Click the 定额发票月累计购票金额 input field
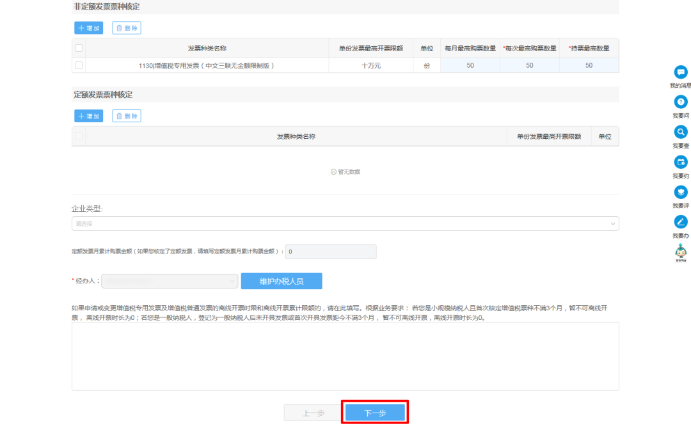 [331, 252]
